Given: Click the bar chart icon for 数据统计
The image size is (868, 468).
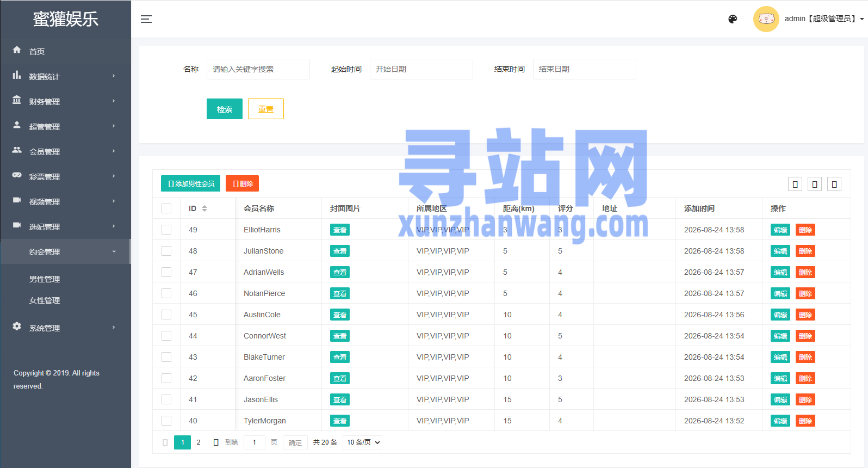Looking at the screenshot, I should [x=17, y=75].
